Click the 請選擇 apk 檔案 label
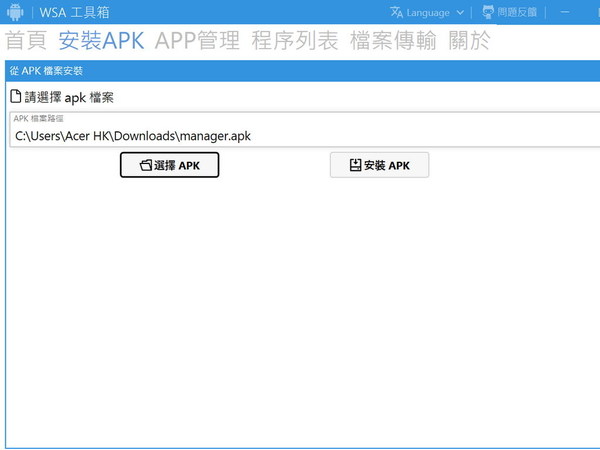The width and height of the screenshot is (600, 450). pyautogui.click(x=69, y=97)
